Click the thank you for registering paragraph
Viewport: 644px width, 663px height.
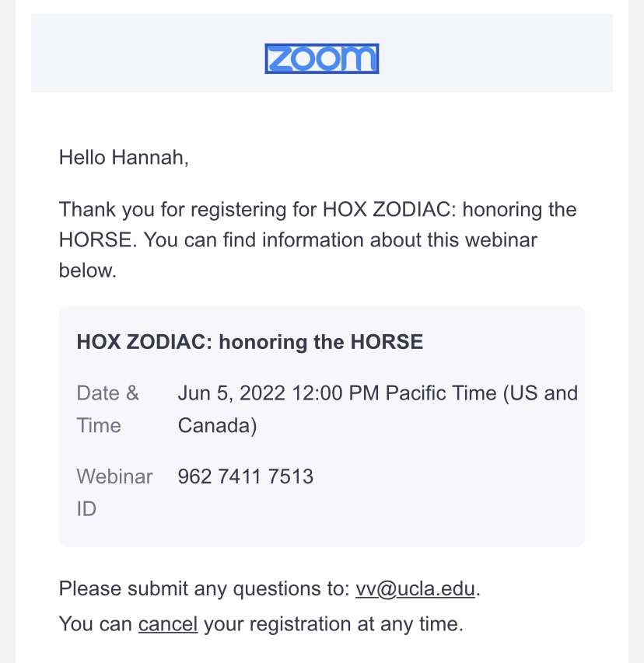tap(318, 239)
